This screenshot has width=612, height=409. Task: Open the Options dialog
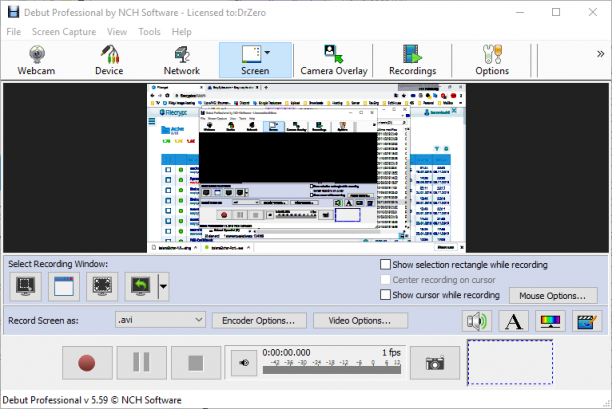point(492,60)
